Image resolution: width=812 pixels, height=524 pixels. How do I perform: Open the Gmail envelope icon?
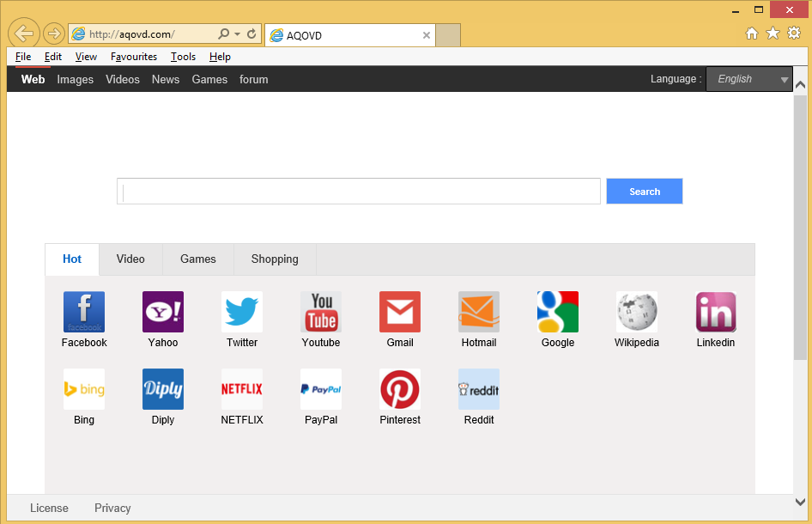(x=400, y=312)
